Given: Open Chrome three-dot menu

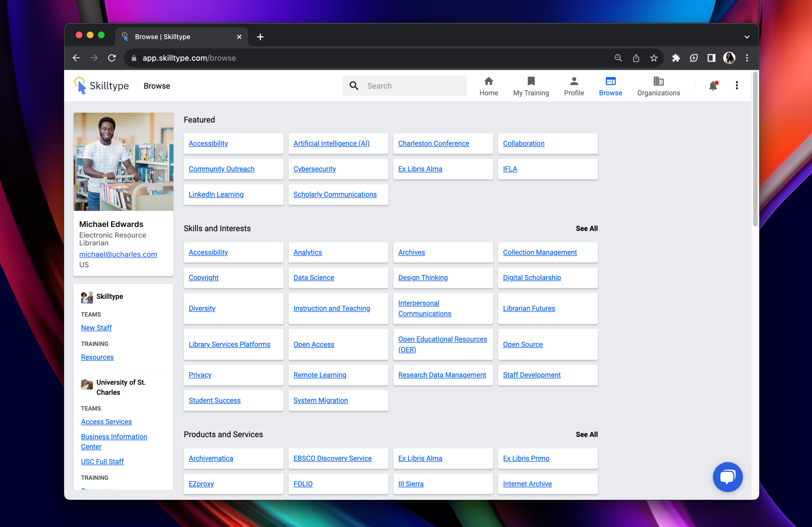Looking at the screenshot, I should 747,58.
